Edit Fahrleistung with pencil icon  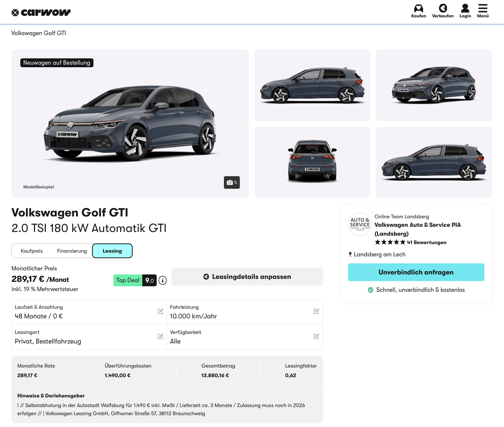[316, 311]
